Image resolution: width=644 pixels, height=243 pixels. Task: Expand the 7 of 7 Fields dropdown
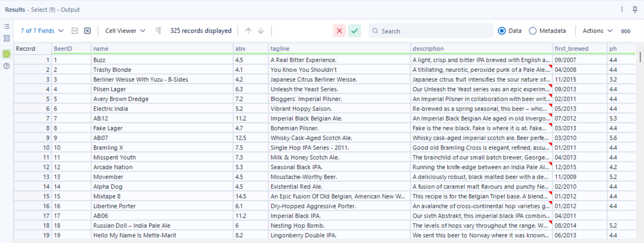point(42,31)
